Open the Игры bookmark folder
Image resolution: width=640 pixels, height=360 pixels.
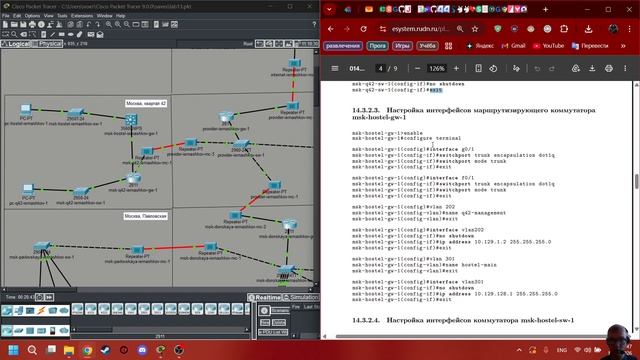pos(402,46)
